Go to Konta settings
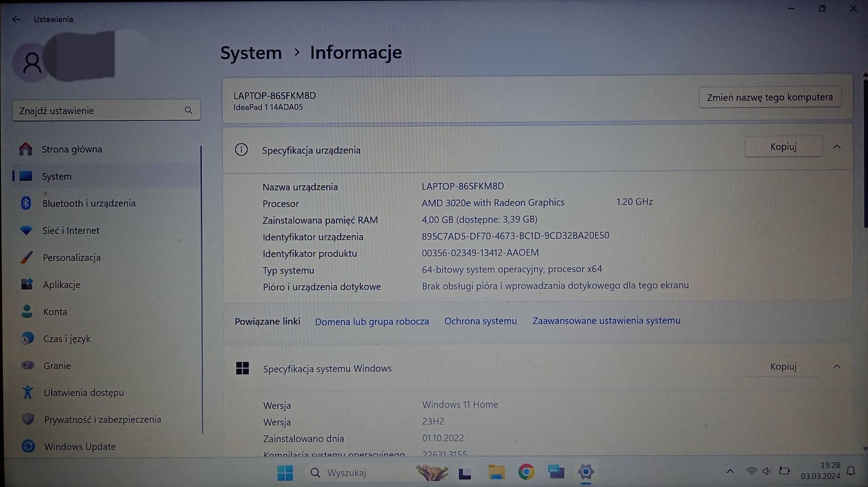The width and height of the screenshot is (868, 487). [55, 312]
